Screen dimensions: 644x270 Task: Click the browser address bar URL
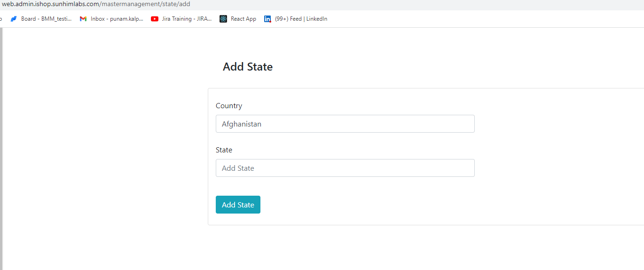(x=96, y=4)
